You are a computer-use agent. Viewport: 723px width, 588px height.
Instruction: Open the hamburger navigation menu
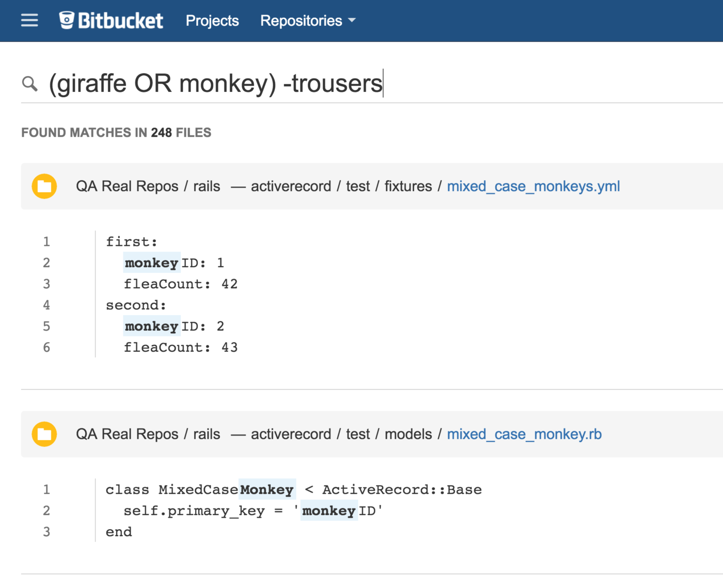pyautogui.click(x=29, y=20)
